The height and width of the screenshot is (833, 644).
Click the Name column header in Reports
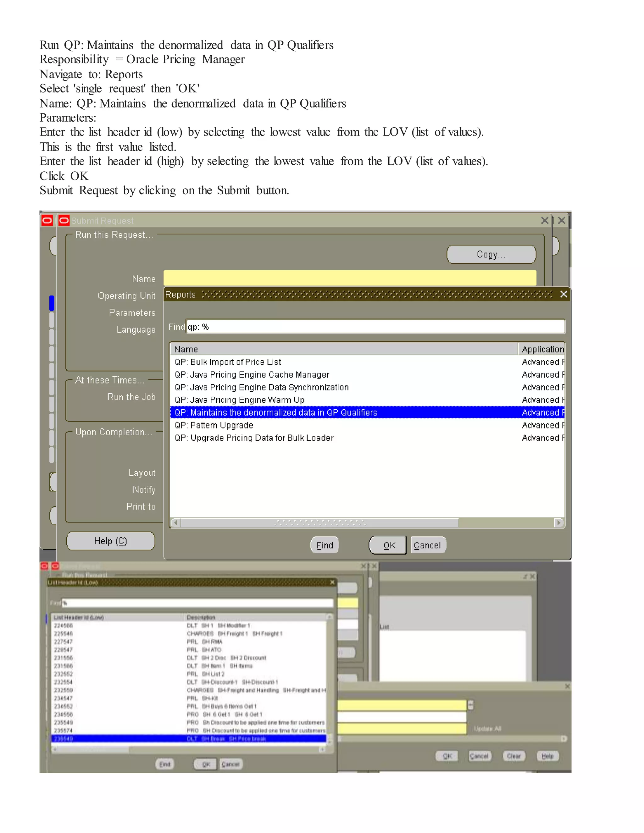click(344, 349)
